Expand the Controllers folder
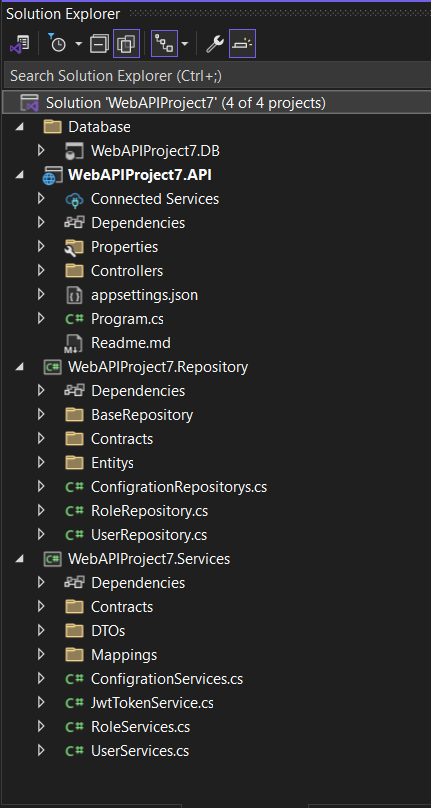The width and height of the screenshot is (431, 808). pyautogui.click(x=41, y=271)
